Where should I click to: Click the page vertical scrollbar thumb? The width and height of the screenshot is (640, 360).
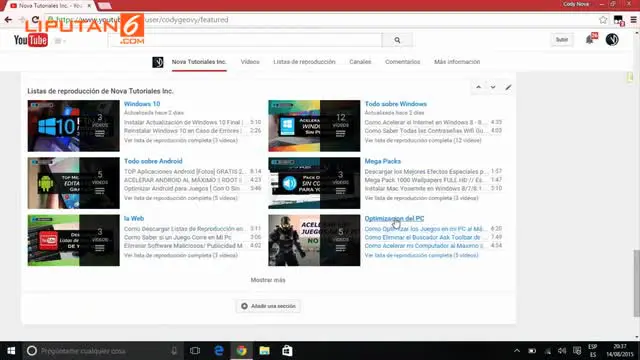click(636, 282)
